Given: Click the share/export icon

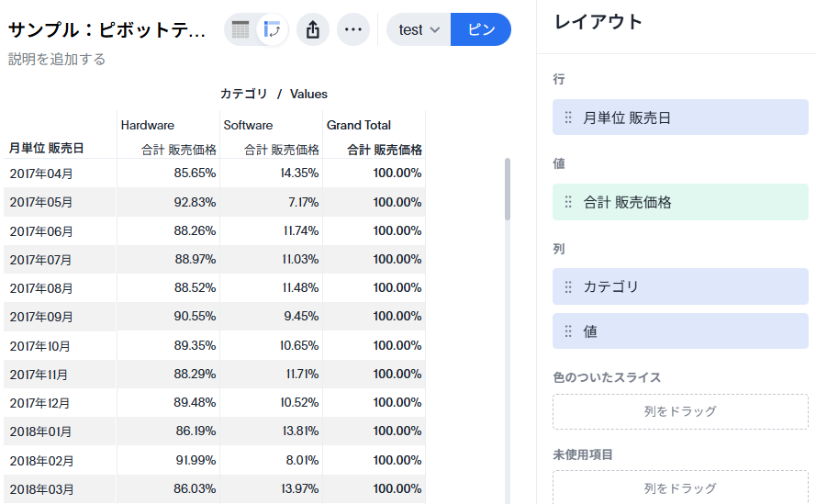Looking at the screenshot, I should click(312, 30).
